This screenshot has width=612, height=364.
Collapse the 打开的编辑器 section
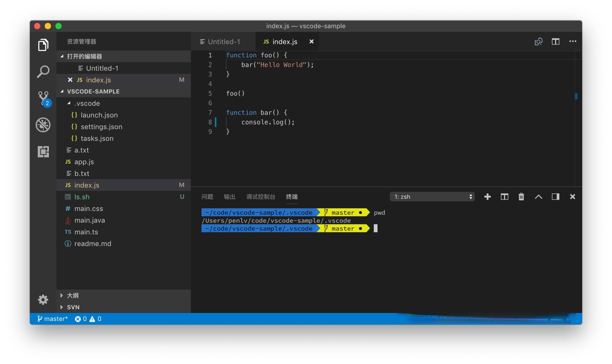pos(124,56)
